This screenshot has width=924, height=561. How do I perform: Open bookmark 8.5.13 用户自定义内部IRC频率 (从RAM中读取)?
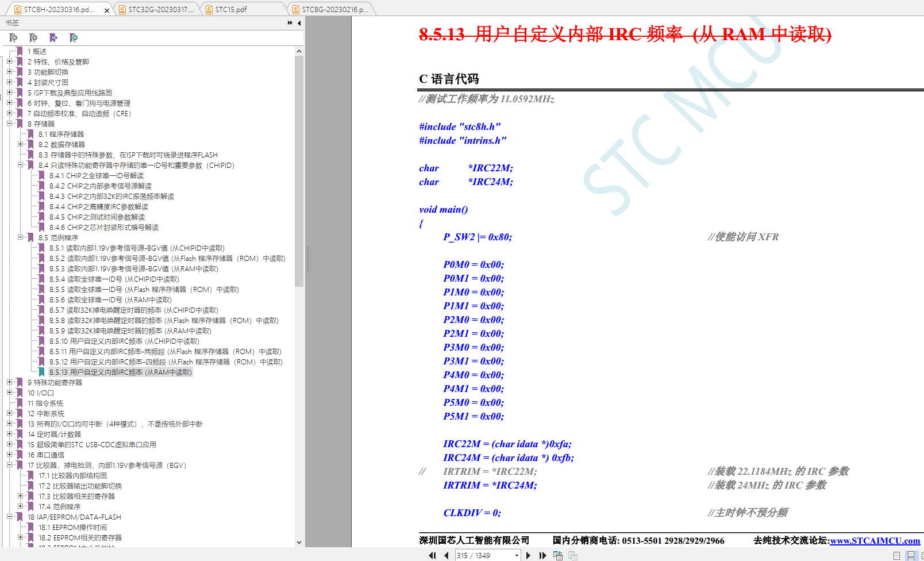tap(121, 372)
